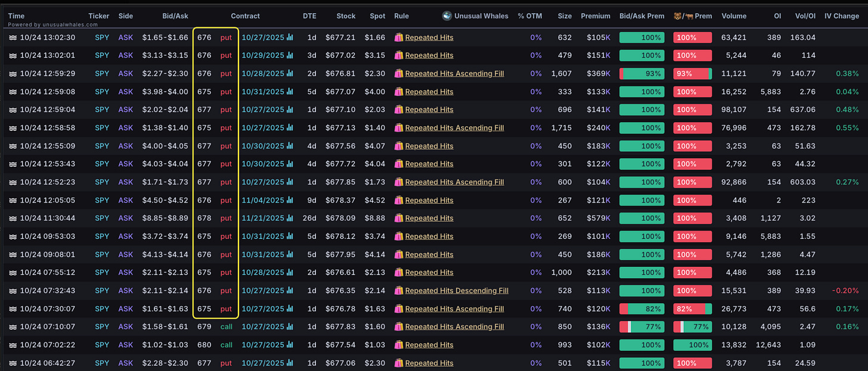Image resolution: width=868 pixels, height=371 pixels.
Task: Select stock price $678.37
Action: 340,200
